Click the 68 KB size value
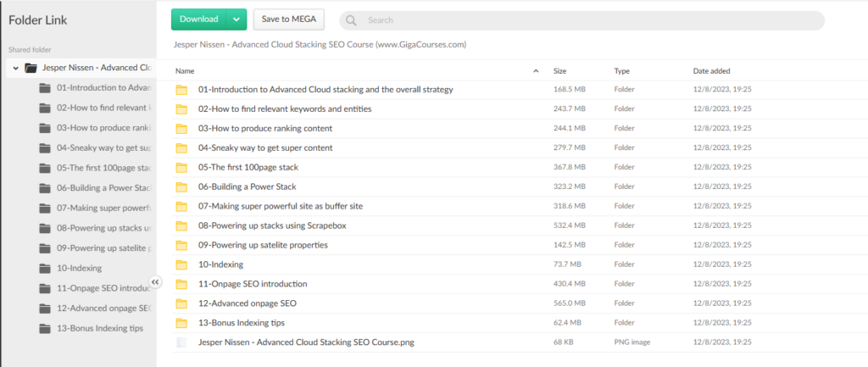The height and width of the screenshot is (367, 868). coord(563,342)
